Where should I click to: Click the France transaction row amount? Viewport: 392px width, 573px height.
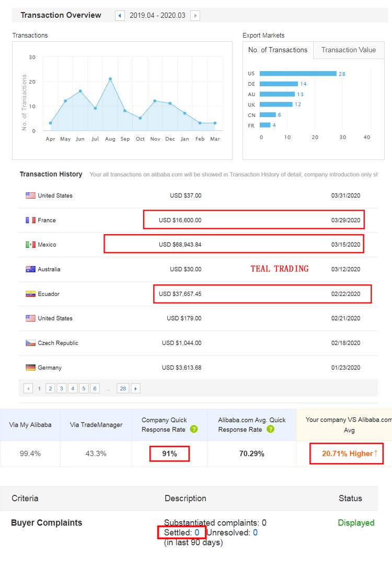pos(180,220)
